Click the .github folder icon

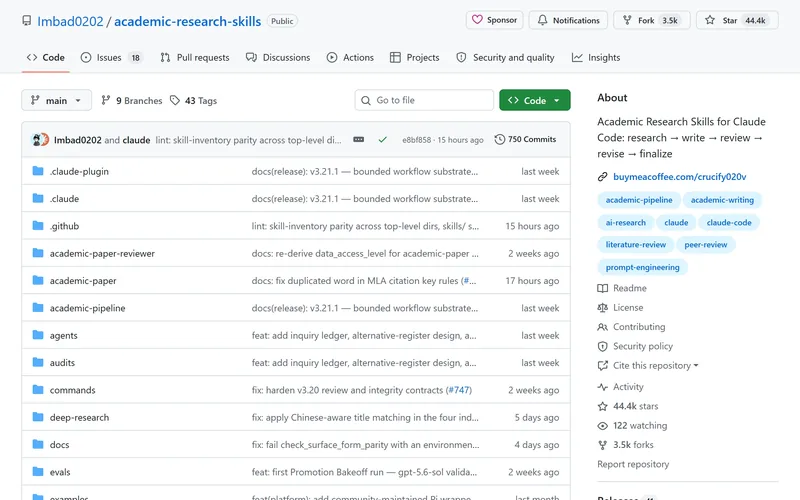38,226
